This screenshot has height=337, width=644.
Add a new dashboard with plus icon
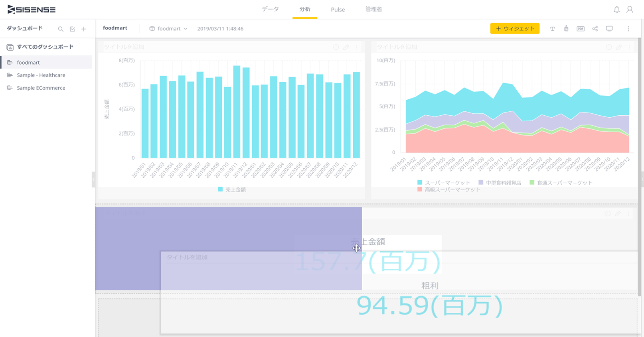coord(84,29)
